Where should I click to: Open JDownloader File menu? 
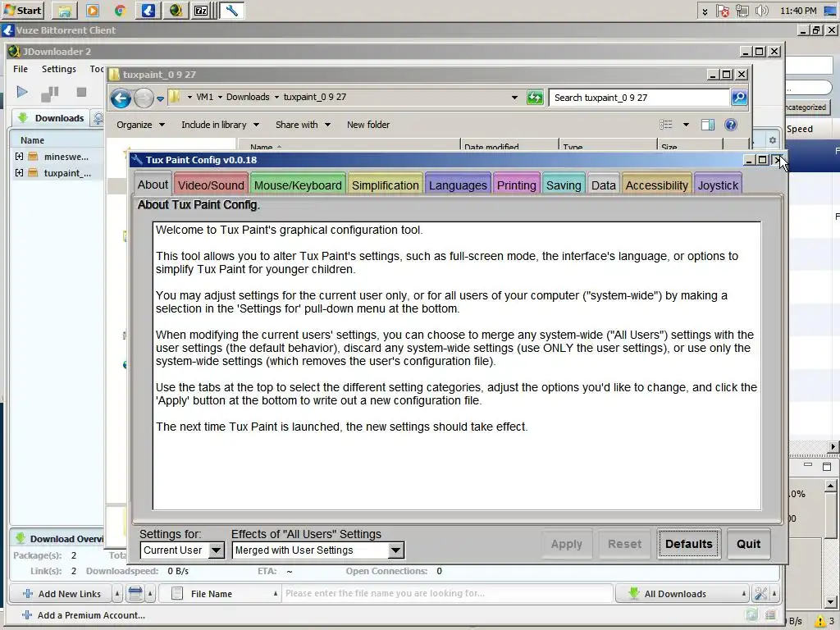click(21, 69)
